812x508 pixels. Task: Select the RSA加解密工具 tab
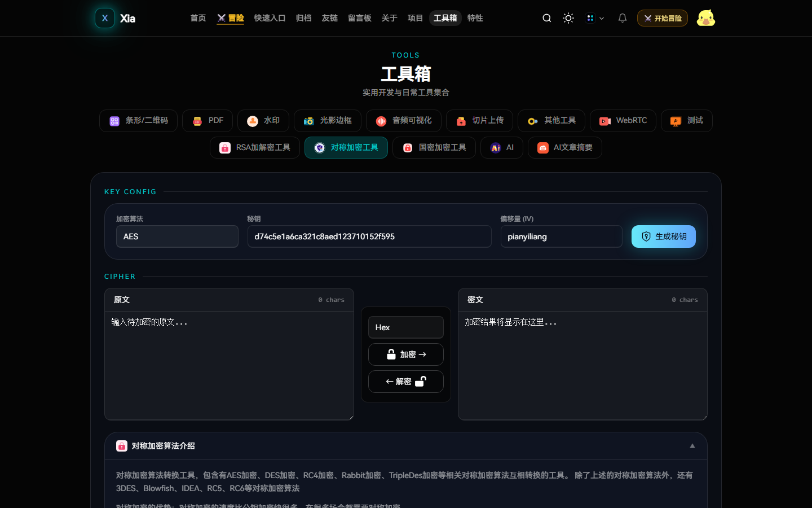pos(255,148)
